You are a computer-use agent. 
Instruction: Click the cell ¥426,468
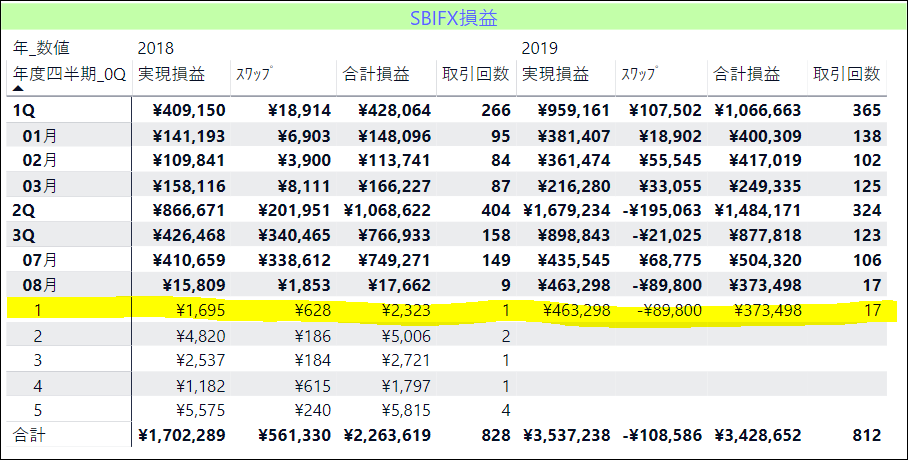[189, 235]
